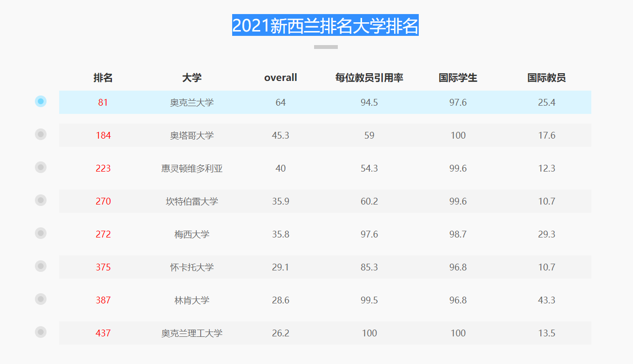Click international faculty 10.7 for 怀卡托大学

pyautogui.click(x=547, y=267)
